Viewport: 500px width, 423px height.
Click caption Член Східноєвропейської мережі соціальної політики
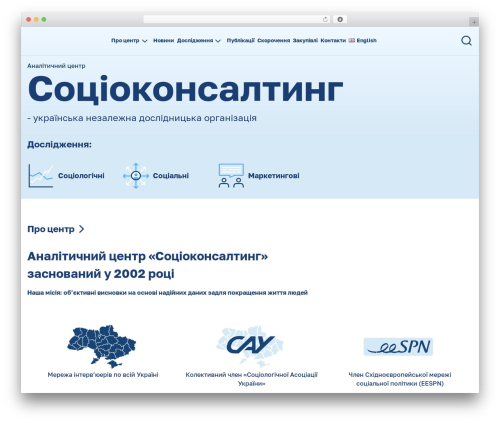(400, 379)
